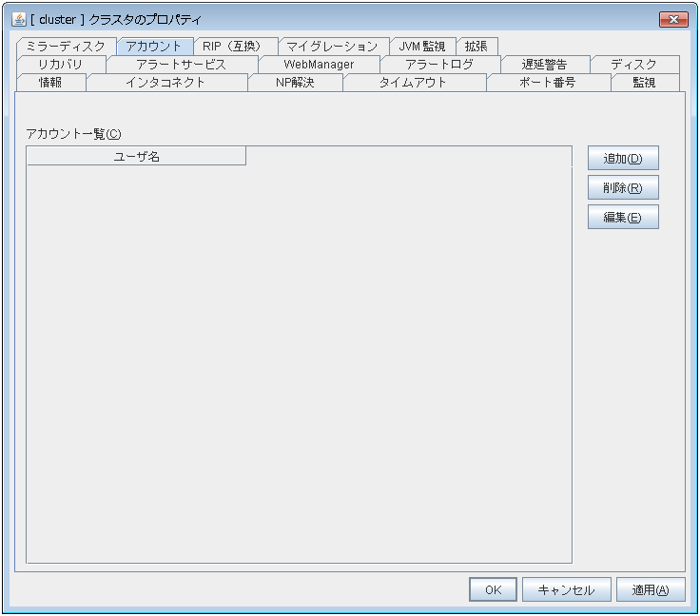Switch to the 遅延警告 tab

544,64
